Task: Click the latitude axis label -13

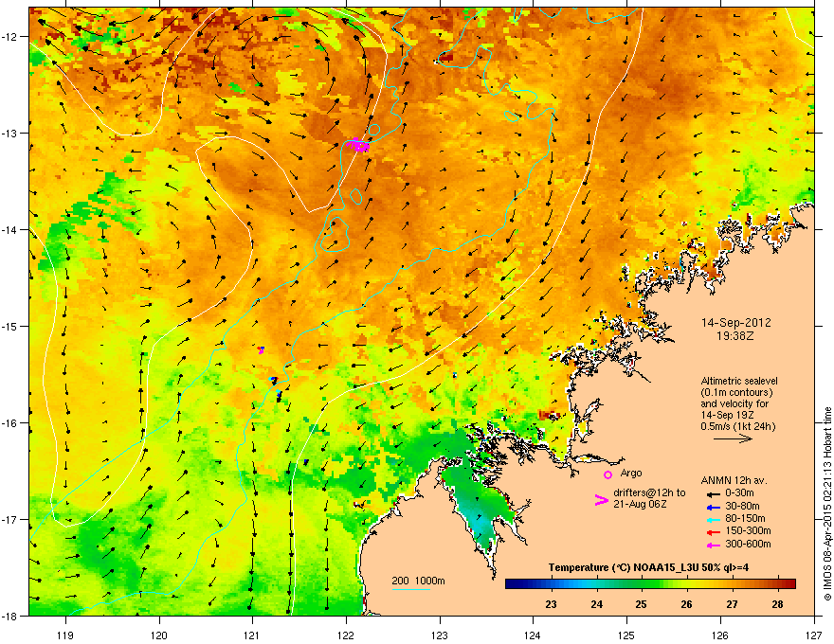Action: 9,133
